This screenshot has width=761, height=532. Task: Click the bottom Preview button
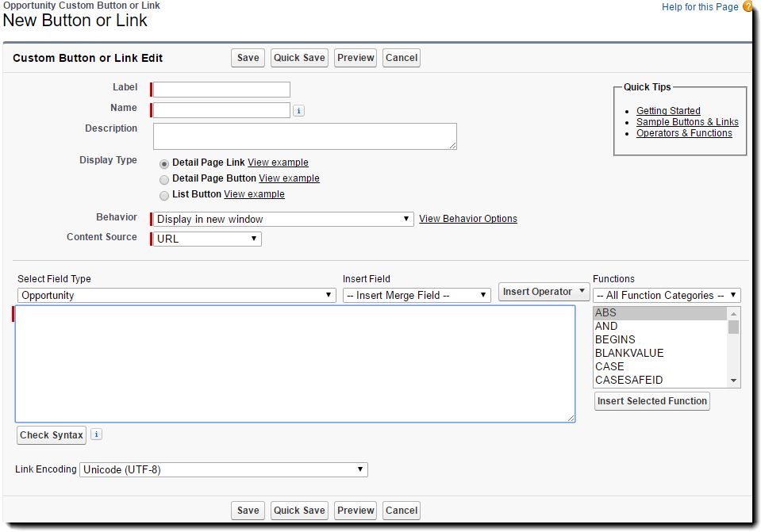point(356,510)
